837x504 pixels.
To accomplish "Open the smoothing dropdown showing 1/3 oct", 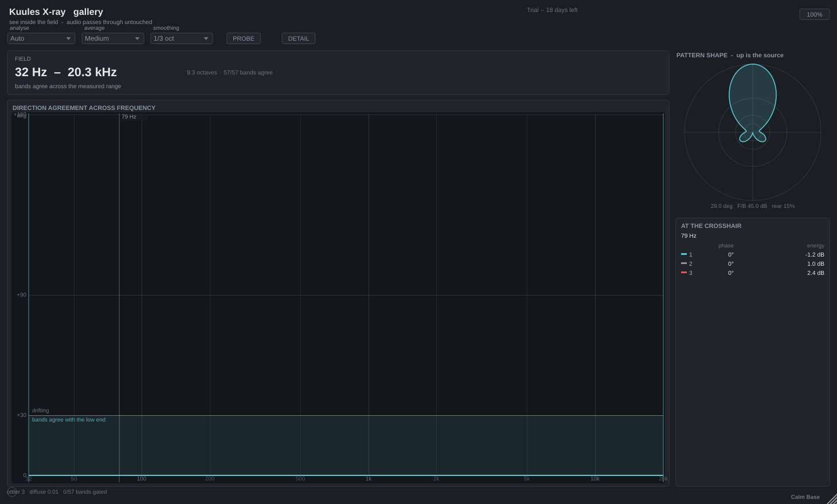I will point(182,38).
